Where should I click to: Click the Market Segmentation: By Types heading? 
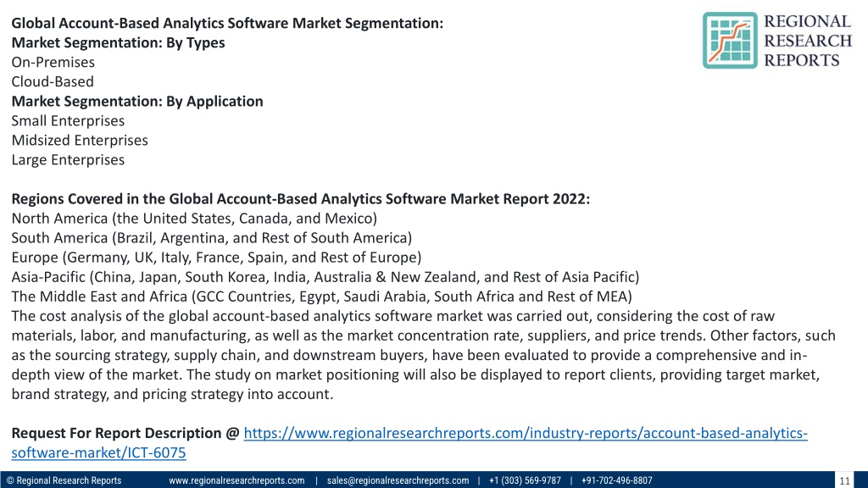coord(118,42)
